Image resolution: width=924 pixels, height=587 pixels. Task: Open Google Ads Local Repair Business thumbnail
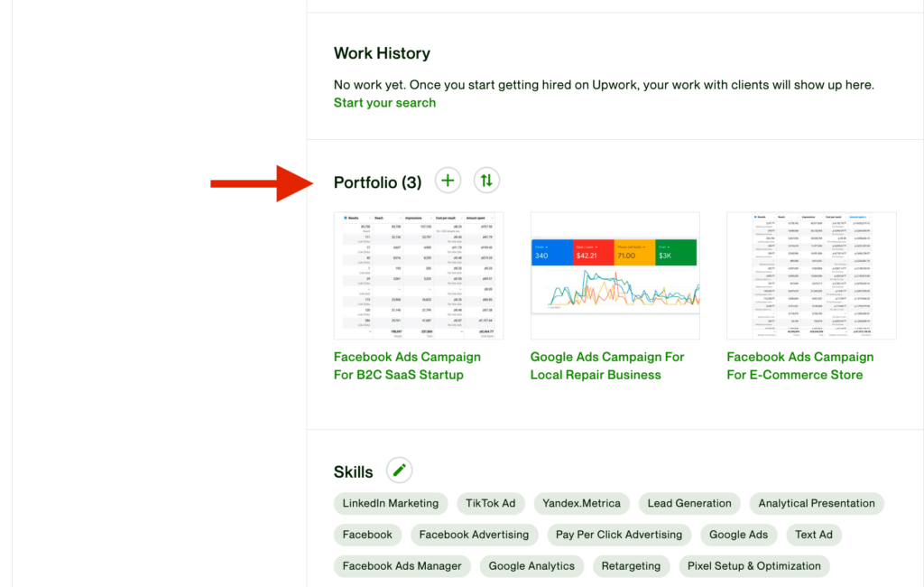point(615,275)
